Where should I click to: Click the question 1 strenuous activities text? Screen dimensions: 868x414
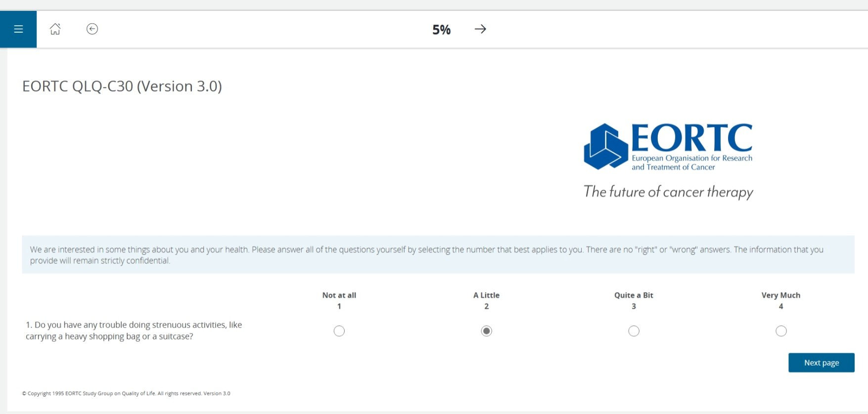tap(134, 331)
